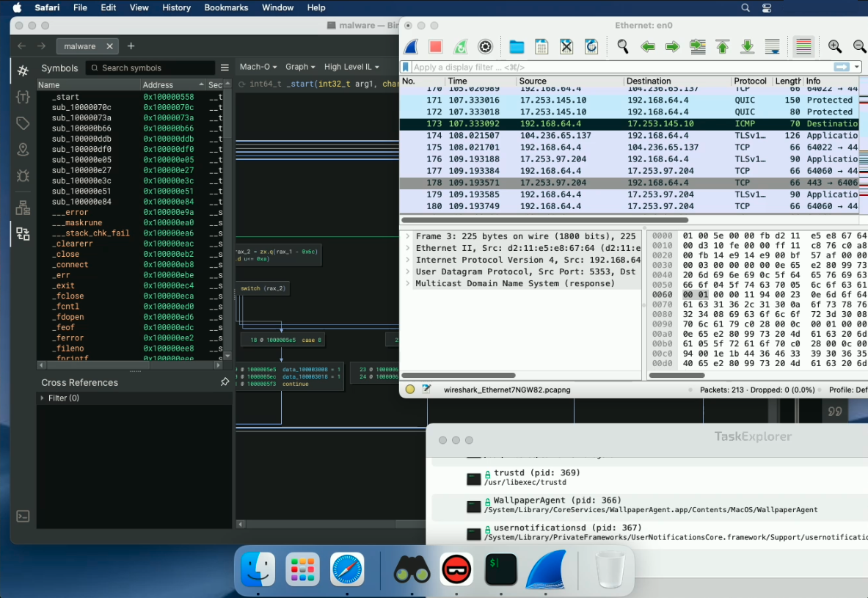
Task: Open the Tags sidebar panel
Action: tap(23, 123)
